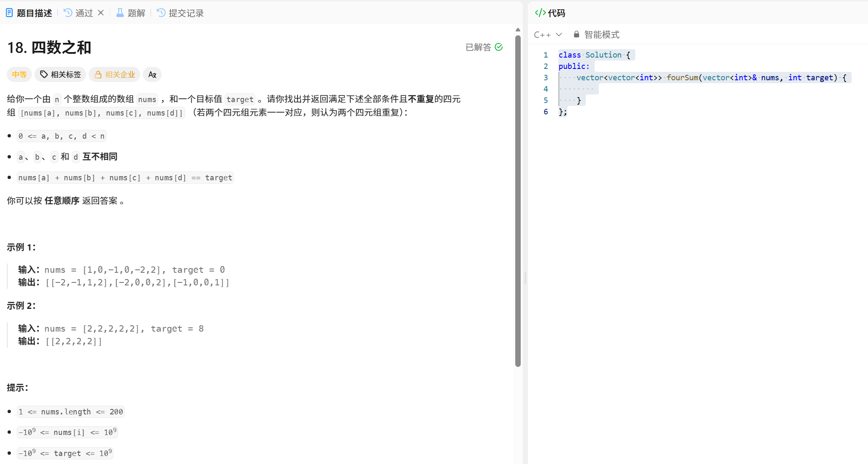Viewport: 868px width, 464px height.
Task: Switch to the 题目描述 tab
Action: click(x=34, y=13)
